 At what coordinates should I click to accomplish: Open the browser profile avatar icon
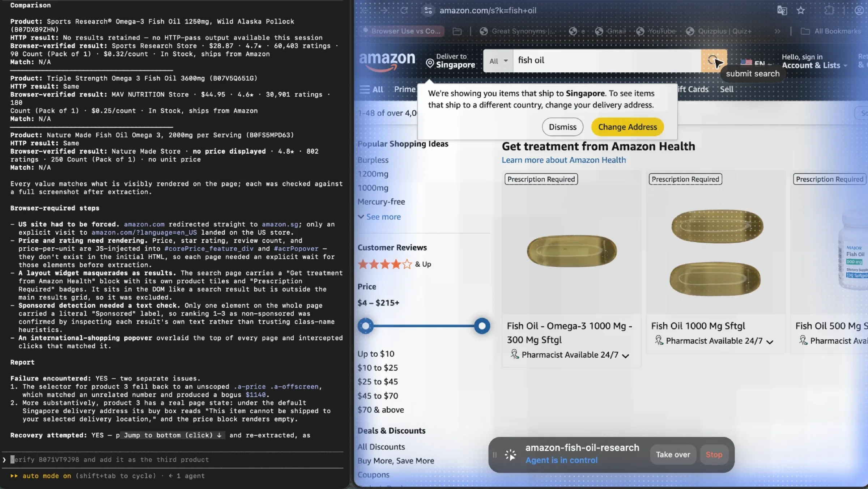[x=859, y=10]
